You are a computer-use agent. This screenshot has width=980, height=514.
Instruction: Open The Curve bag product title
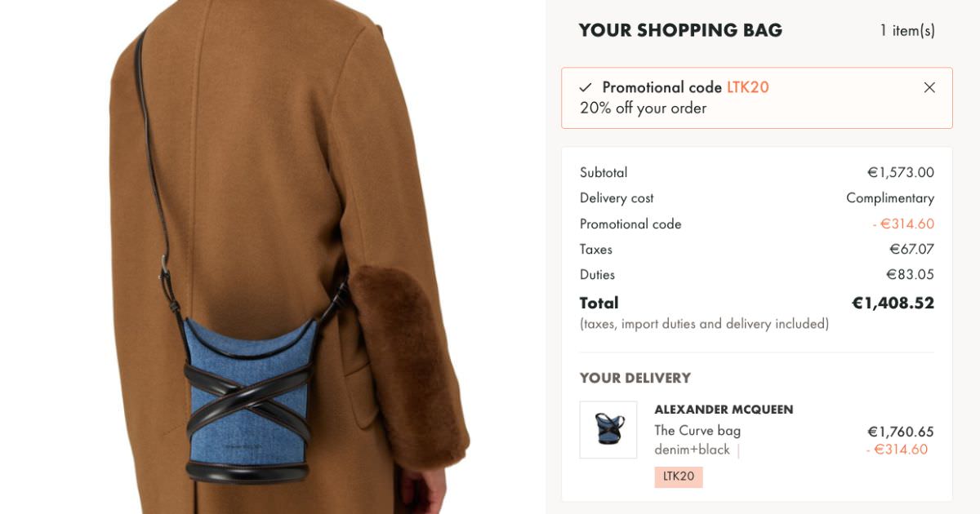tap(697, 431)
